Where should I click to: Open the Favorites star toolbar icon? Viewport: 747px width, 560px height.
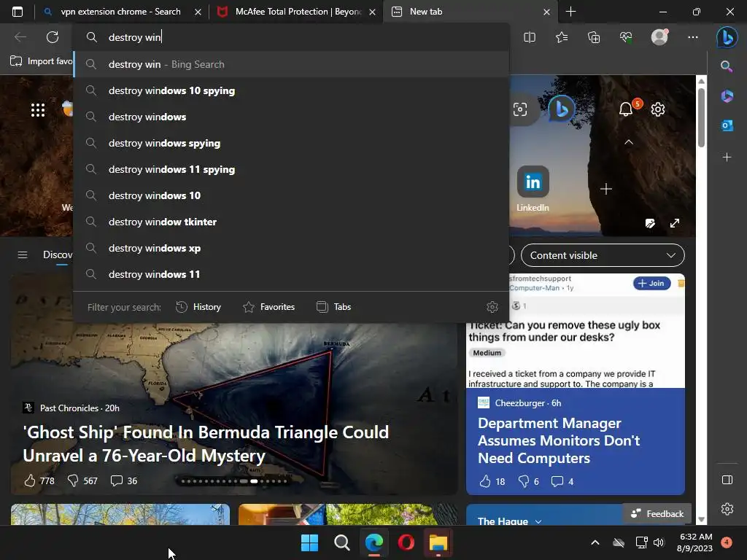(562, 37)
